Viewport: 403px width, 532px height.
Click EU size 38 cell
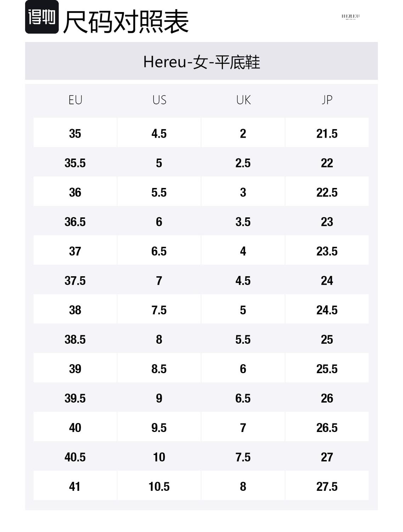(x=75, y=310)
